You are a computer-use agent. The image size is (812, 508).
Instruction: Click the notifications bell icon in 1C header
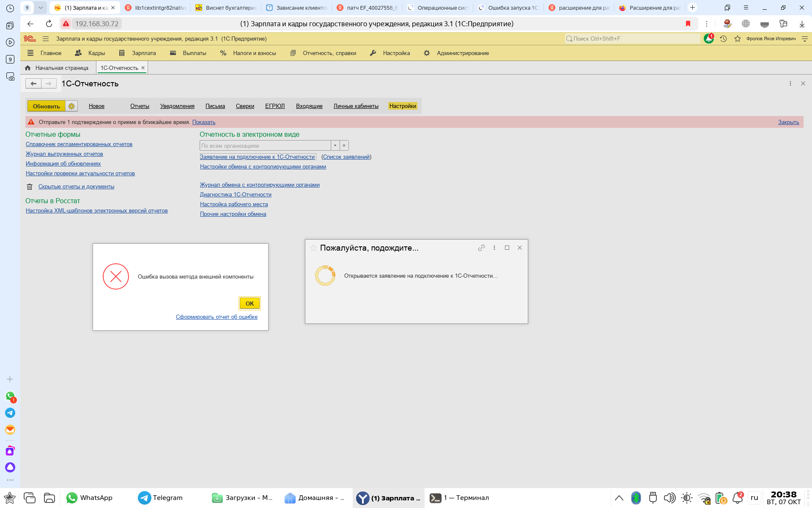(x=708, y=39)
